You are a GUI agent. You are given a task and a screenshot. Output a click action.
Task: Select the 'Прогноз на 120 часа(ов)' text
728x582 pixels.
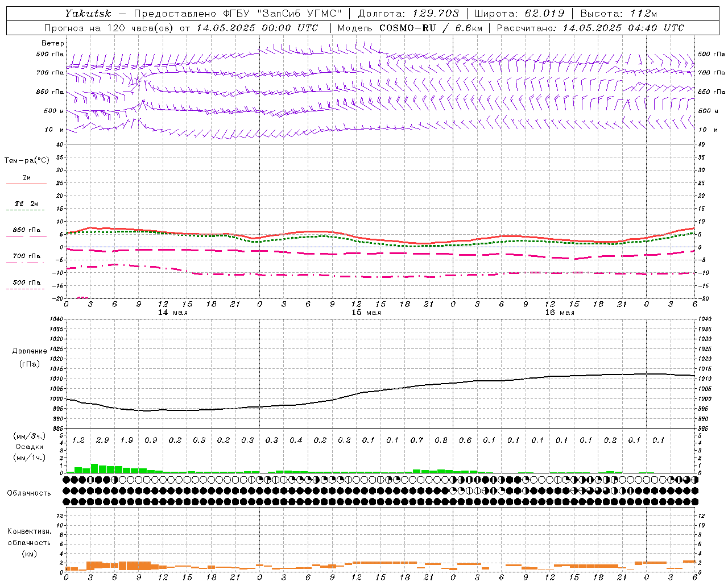109,28
